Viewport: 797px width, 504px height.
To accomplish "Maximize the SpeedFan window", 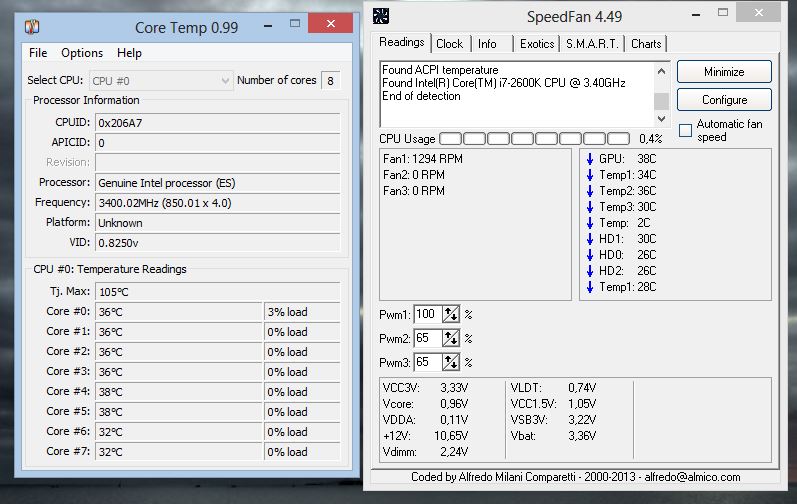I will (x=723, y=13).
